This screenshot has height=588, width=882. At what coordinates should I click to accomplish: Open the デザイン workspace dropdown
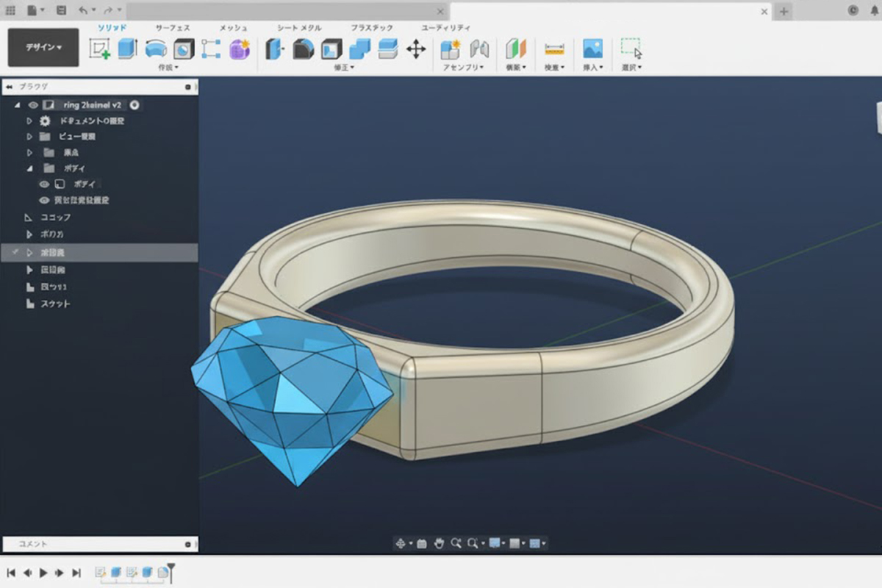pos(43,47)
